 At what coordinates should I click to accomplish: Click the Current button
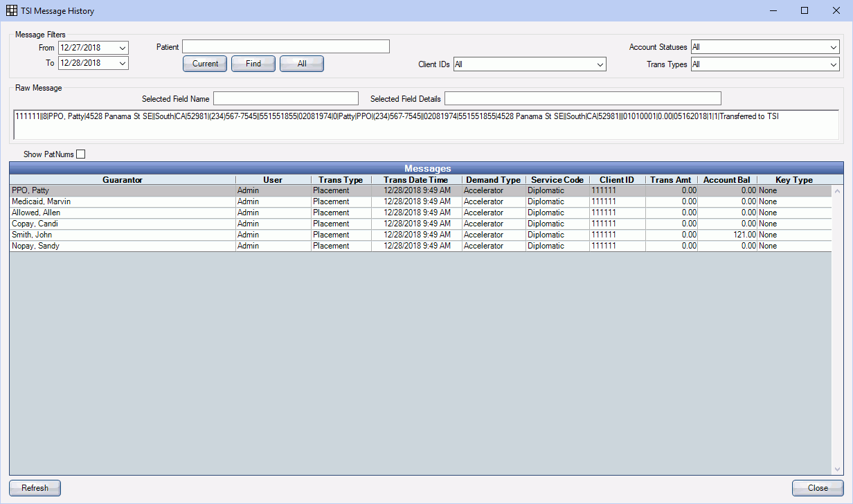[x=205, y=64]
